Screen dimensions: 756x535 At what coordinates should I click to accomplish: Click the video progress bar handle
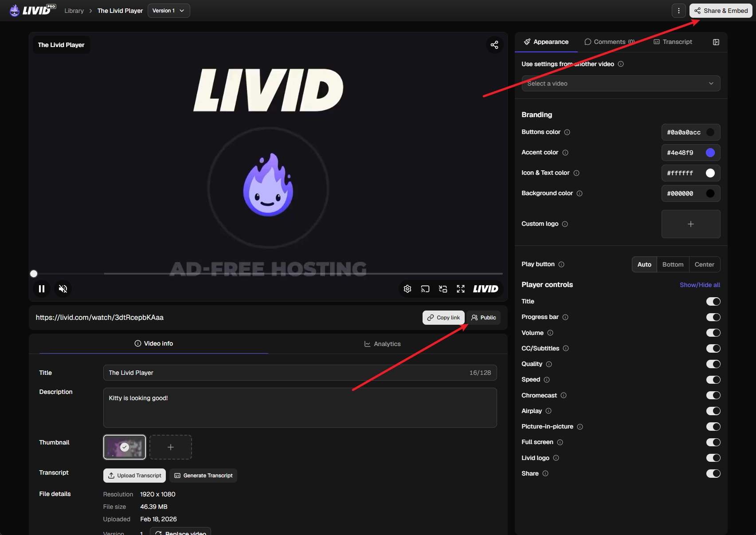coord(34,274)
